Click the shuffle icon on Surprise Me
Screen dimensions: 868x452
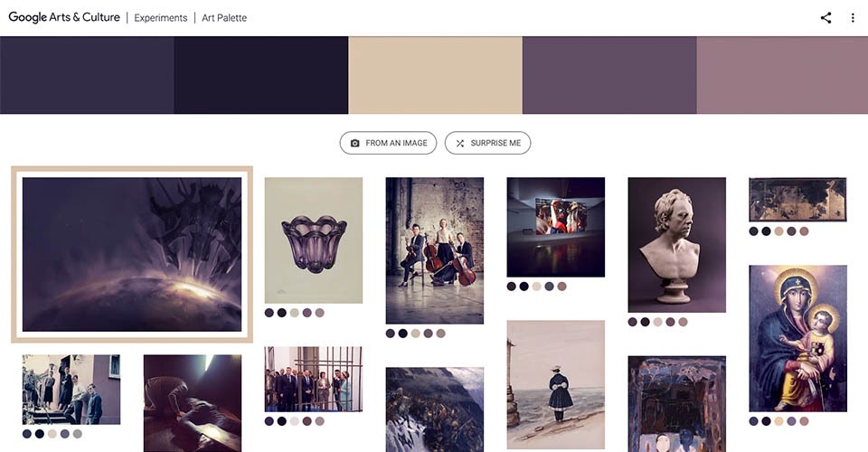pyautogui.click(x=460, y=143)
